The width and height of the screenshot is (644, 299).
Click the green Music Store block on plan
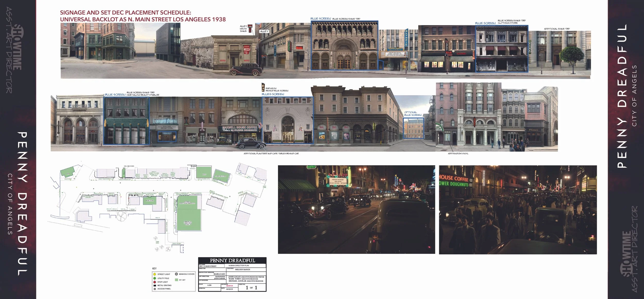150,201
